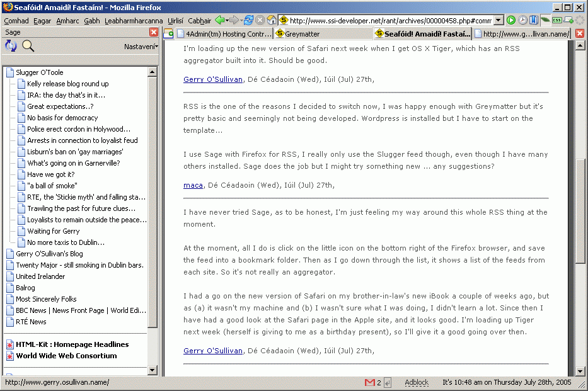Click the RTÉ News feed page icon

[x=10, y=322]
